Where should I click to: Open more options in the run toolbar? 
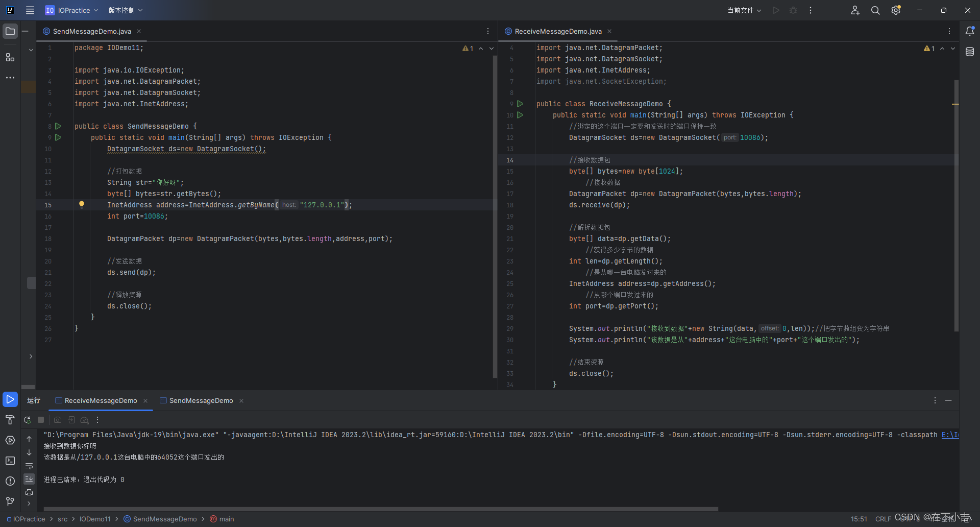pyautogui.click(x=97, y=420)
